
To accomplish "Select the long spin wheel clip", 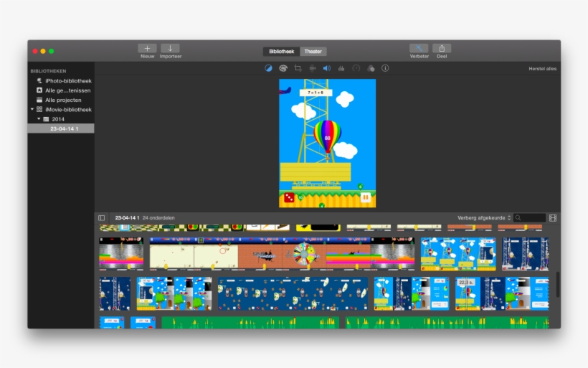I will tap(282, 254).
